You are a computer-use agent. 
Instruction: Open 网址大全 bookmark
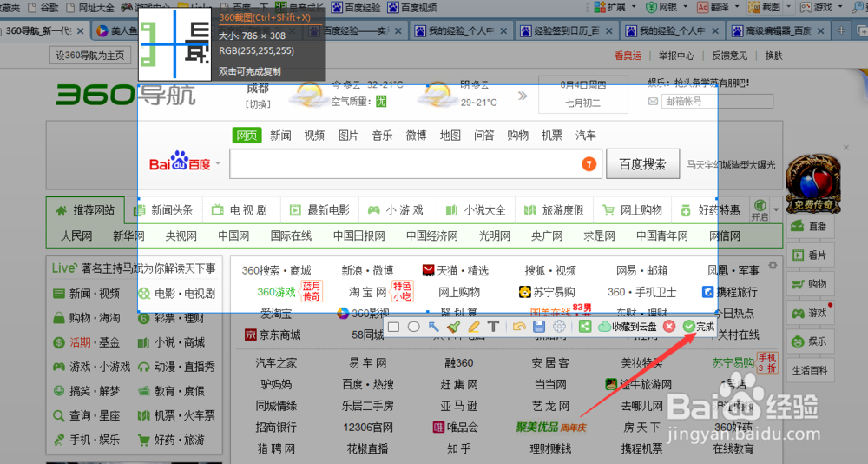89,8
